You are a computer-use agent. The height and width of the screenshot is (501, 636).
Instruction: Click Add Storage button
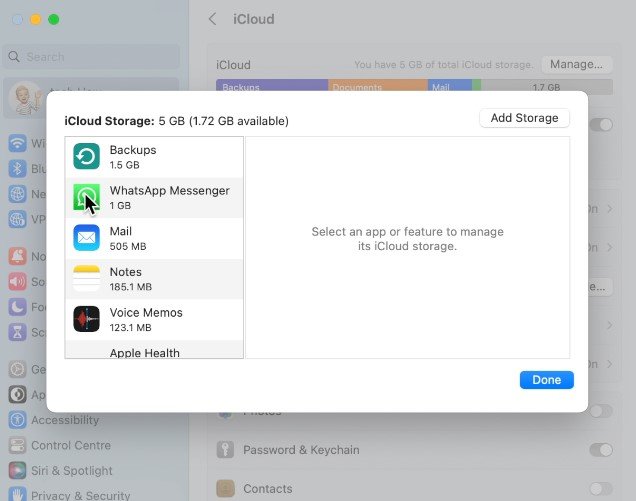[x=524, y=118]
